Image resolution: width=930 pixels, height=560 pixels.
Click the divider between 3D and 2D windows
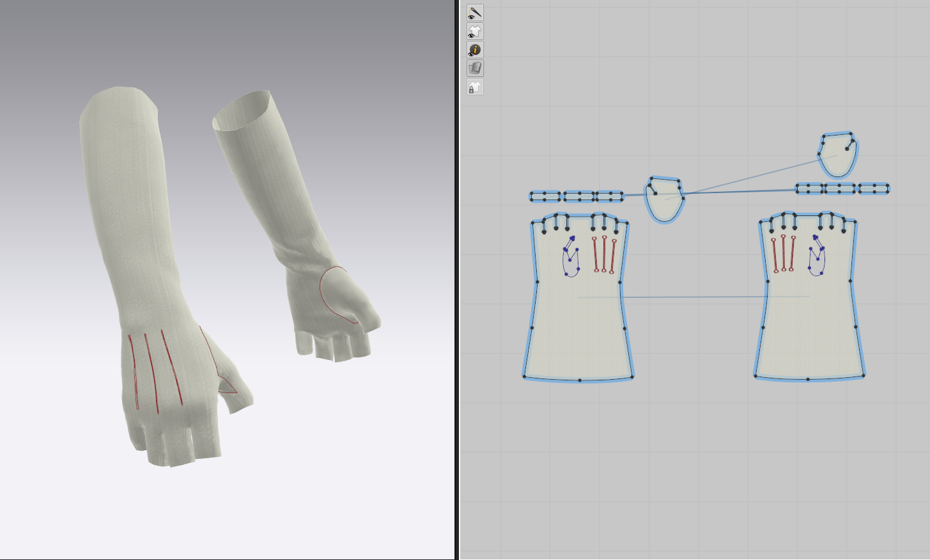pos(457,280)
